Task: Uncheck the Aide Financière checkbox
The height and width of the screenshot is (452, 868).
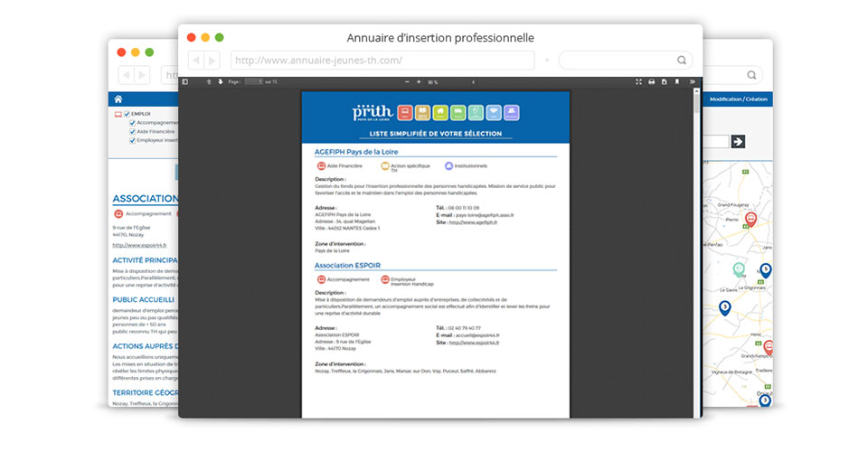Action: (x=132, y=132)
